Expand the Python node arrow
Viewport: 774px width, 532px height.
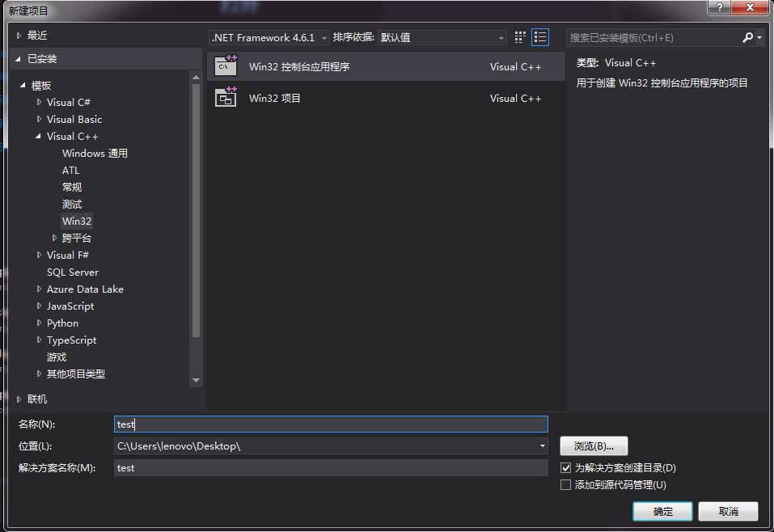click(x=39, y=323)
